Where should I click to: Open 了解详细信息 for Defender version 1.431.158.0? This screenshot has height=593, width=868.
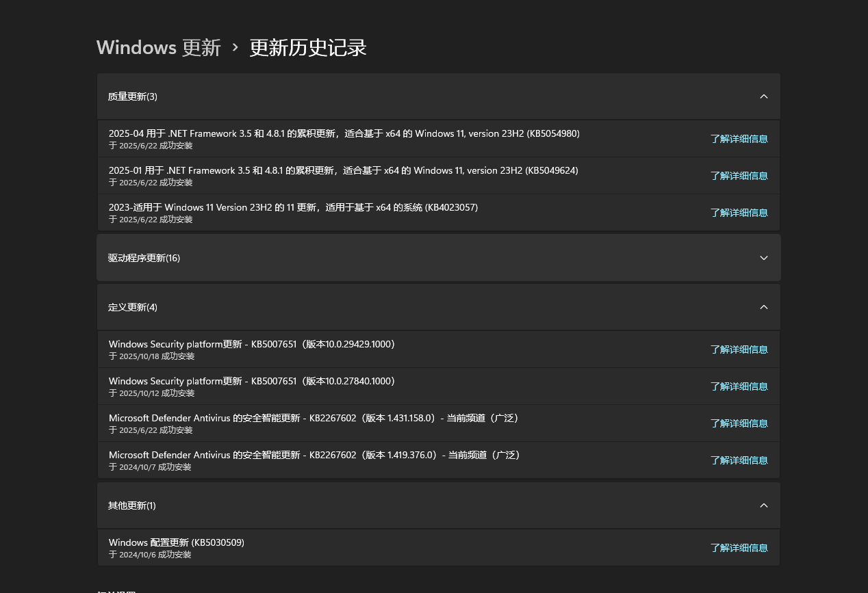(739, 423)
